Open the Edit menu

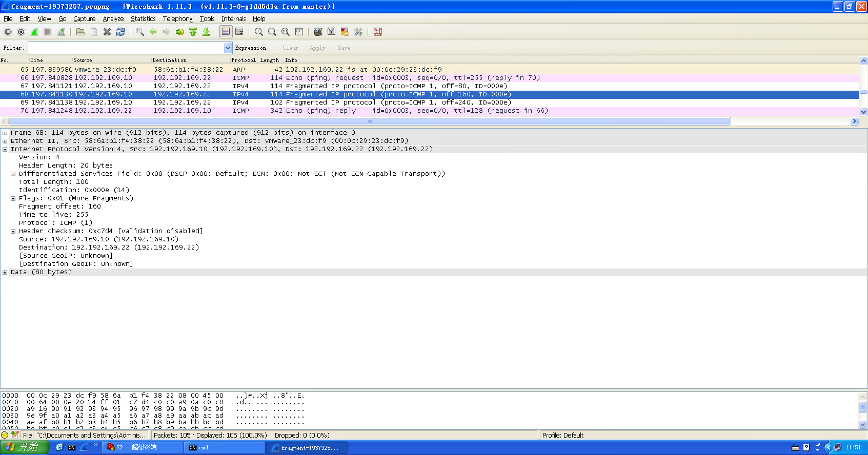(25, 19)
